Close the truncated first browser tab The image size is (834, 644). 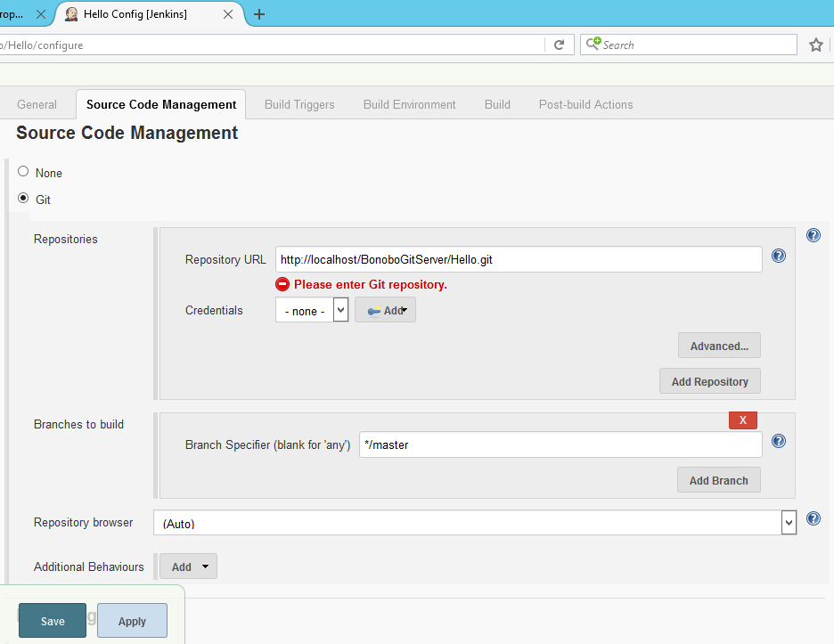coord(41,14)
